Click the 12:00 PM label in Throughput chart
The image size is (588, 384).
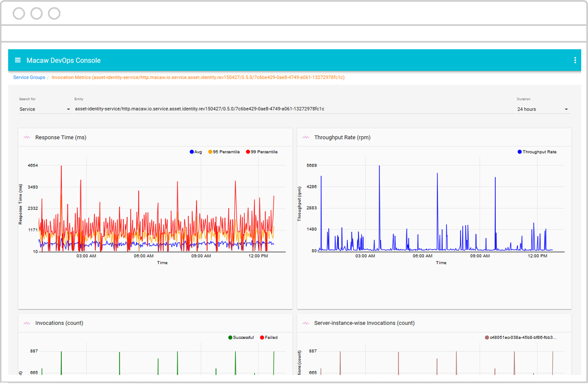537,256
